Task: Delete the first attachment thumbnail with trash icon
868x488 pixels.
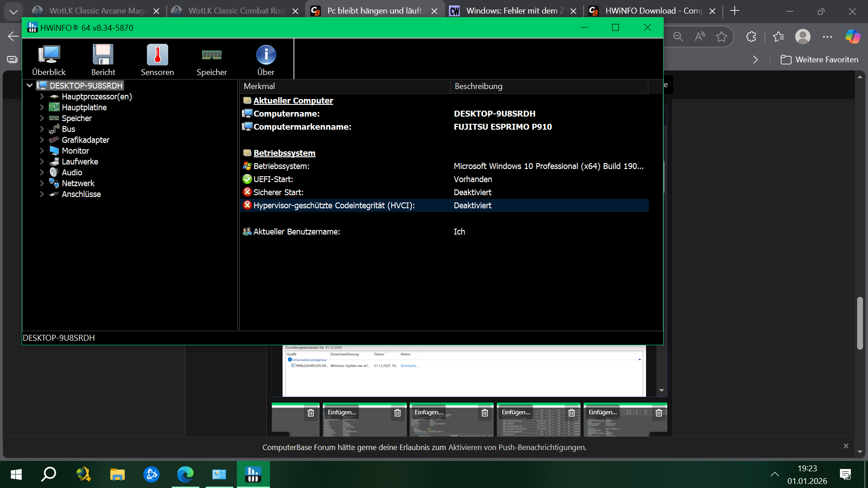Action: 311,413
